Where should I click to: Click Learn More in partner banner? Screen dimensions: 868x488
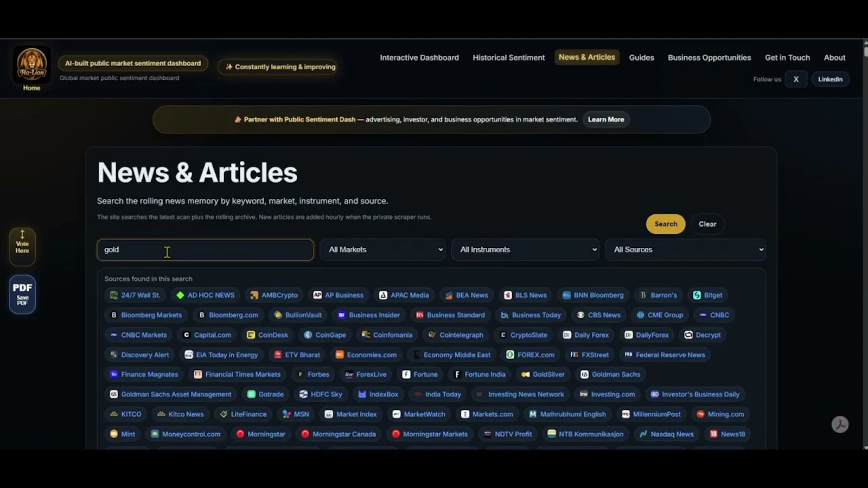[606, 119]
